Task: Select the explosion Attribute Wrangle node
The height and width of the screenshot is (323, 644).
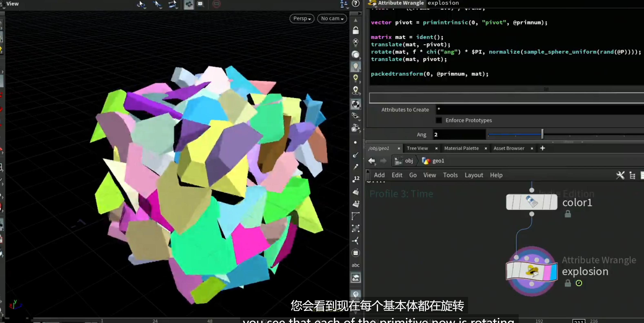Action: click(x=532, y=271)
